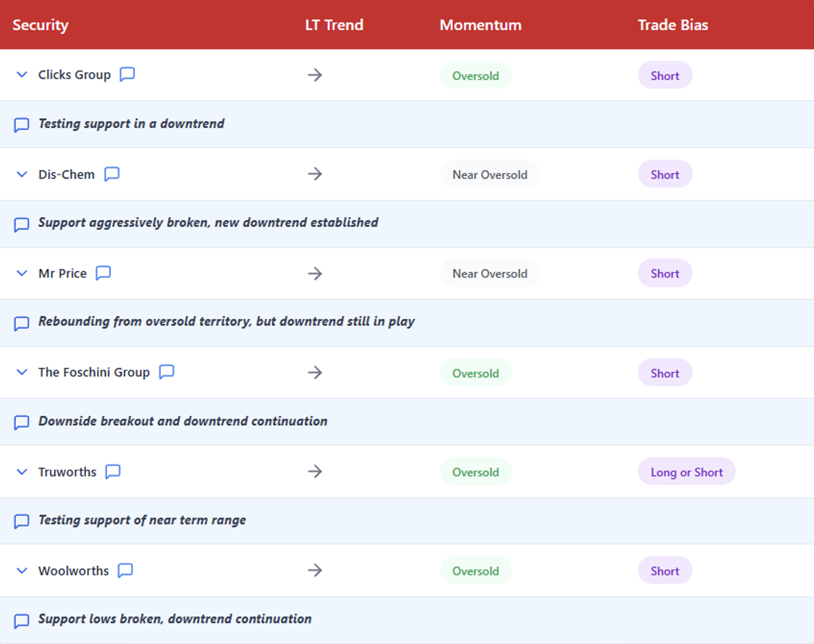Image resolution: width=814 pixels, height=644 pixels.
Task: Collapse the Mr Price row chevron
Action: [x=21, y=273]
